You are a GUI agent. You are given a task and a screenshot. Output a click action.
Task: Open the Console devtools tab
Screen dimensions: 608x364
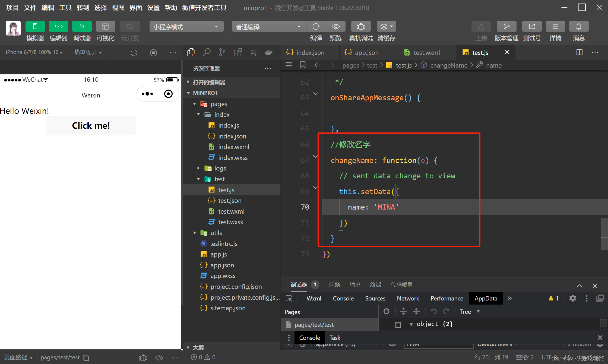343,298
